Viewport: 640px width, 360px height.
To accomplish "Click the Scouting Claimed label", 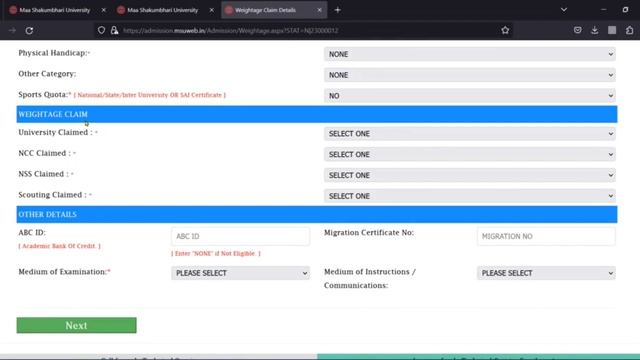I will click(54, 195).
